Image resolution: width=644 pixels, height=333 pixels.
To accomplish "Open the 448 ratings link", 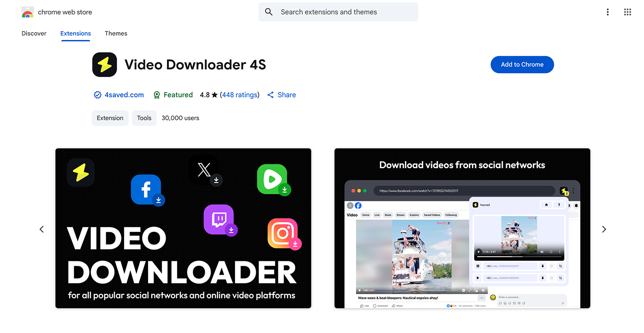I will [x=240, y=95].
